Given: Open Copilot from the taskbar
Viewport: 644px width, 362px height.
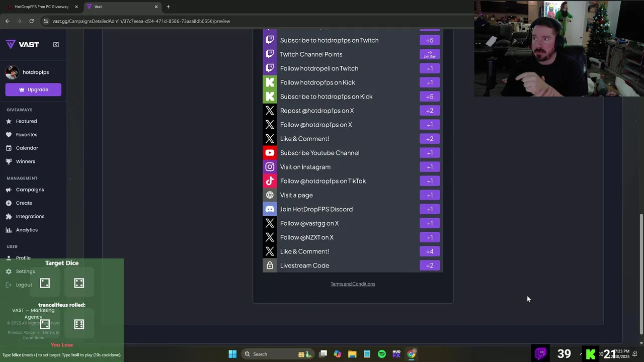Looking at the screenshot, I should (x=338, y=354).
